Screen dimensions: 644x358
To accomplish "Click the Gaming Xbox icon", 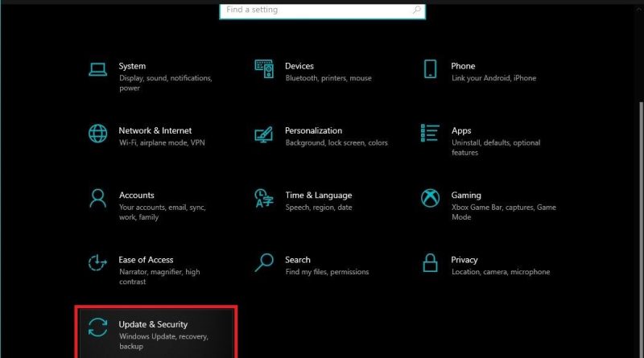I will pyautogui.click(x=430, y=198).
